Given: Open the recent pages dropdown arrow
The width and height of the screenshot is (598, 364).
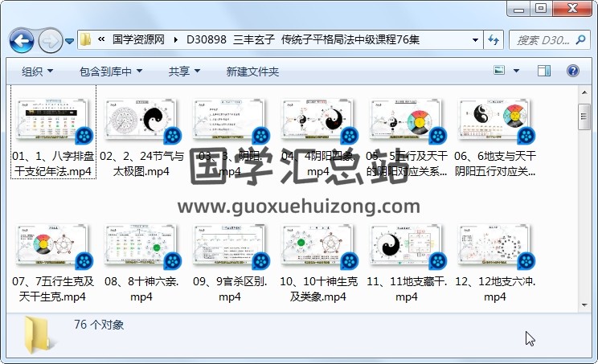Looking at the screenshot, I should pyautogui.click(x=69, y=41).
